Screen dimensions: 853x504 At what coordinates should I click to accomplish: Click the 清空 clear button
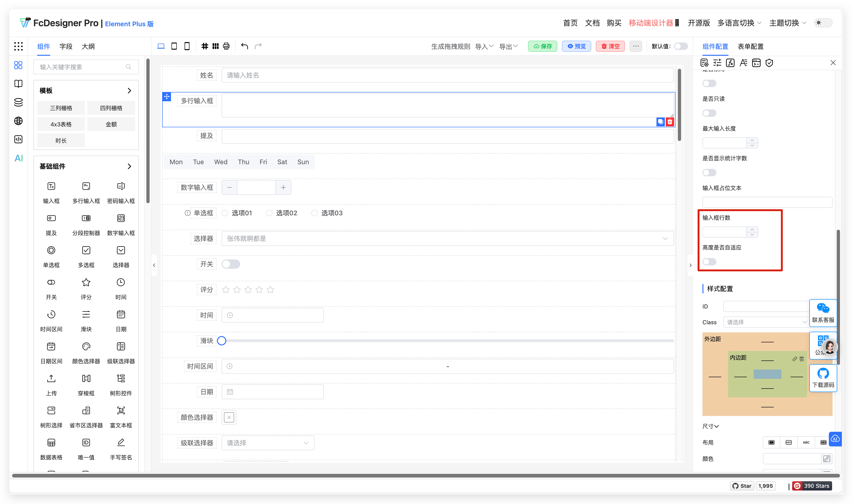point(610,46)
